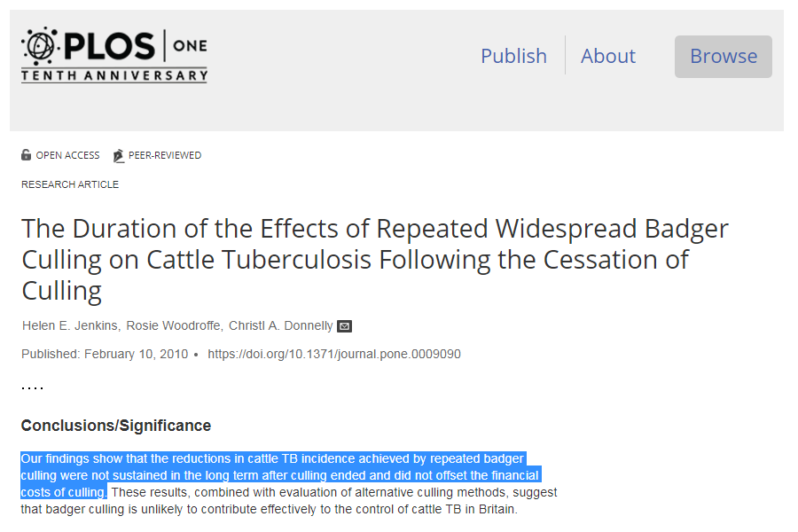Open the About menu
Image resolution: width=798 pixels, height=532 pixels.
point(607,56)
